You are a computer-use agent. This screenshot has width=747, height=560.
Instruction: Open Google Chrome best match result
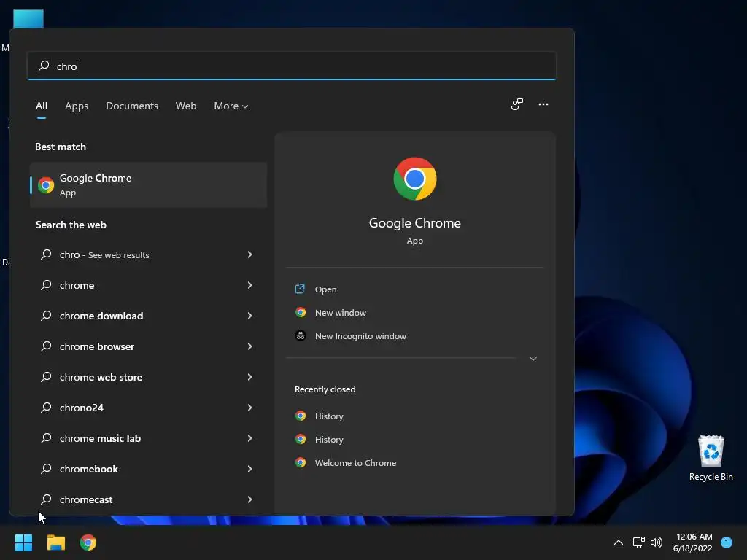pos(148,184)
